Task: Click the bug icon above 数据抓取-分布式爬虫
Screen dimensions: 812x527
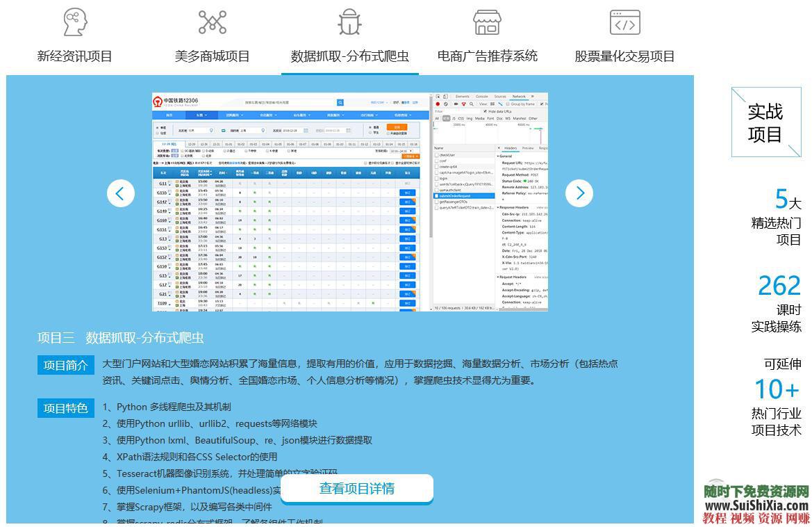Action: pos(349,22)
